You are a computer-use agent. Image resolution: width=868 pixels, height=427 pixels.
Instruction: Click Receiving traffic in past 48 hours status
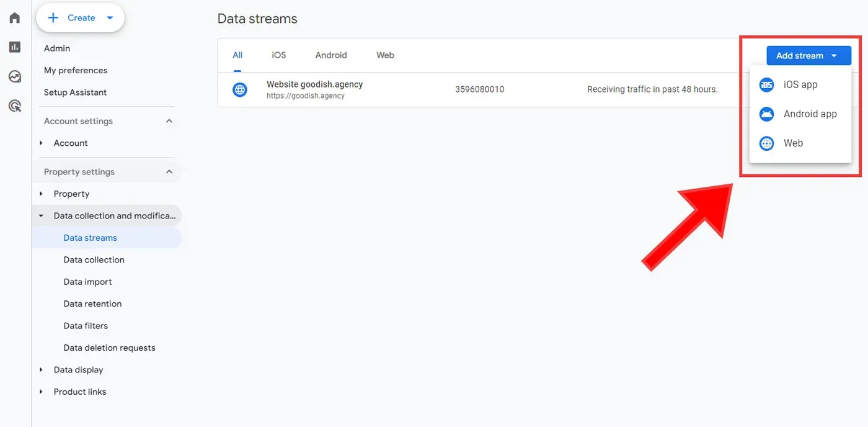click(652, 89)
